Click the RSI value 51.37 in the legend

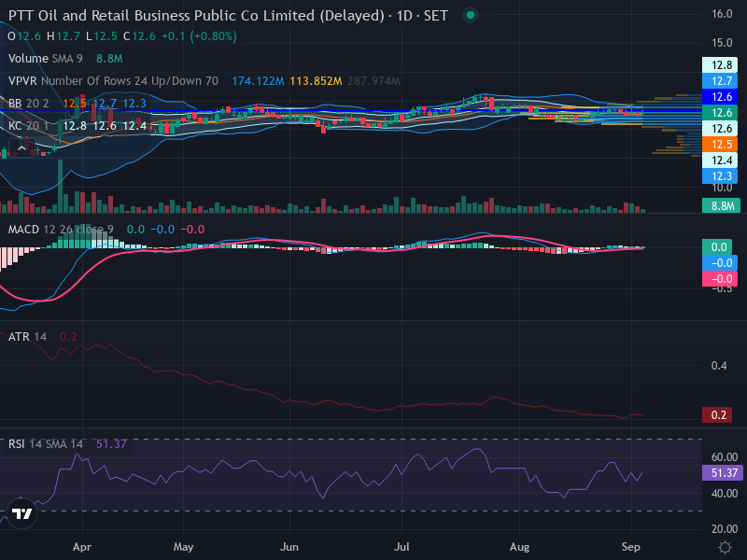coord(111,444)
